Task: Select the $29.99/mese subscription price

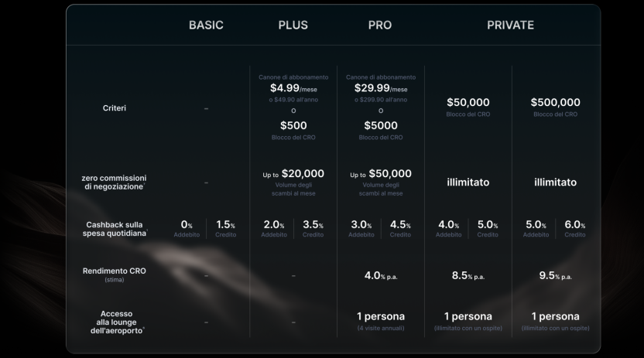Action: [380, 88]
